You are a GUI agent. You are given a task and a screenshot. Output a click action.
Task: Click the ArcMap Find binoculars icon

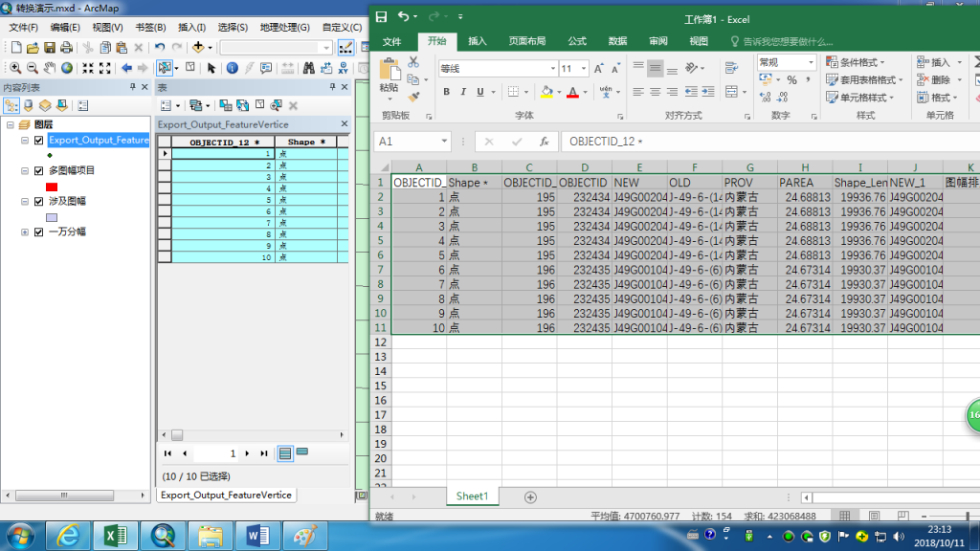[x=309, y=68]
